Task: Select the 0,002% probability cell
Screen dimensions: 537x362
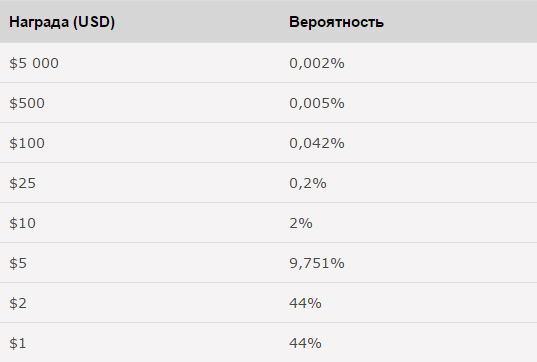Action: 317,63
